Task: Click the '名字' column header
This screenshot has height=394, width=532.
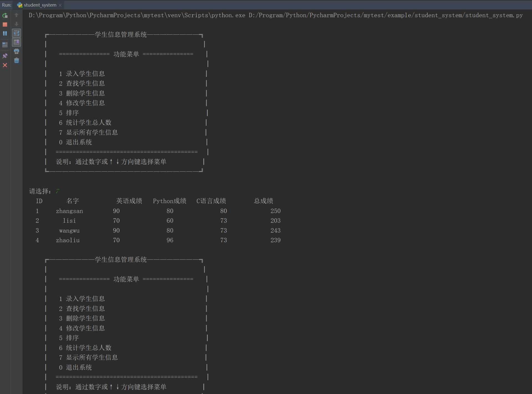Action: point(73,201)
